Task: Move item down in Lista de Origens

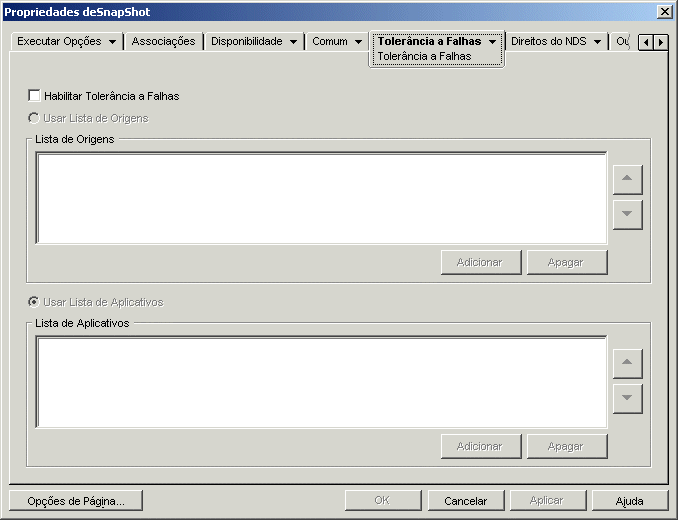Action: point(627,214)
